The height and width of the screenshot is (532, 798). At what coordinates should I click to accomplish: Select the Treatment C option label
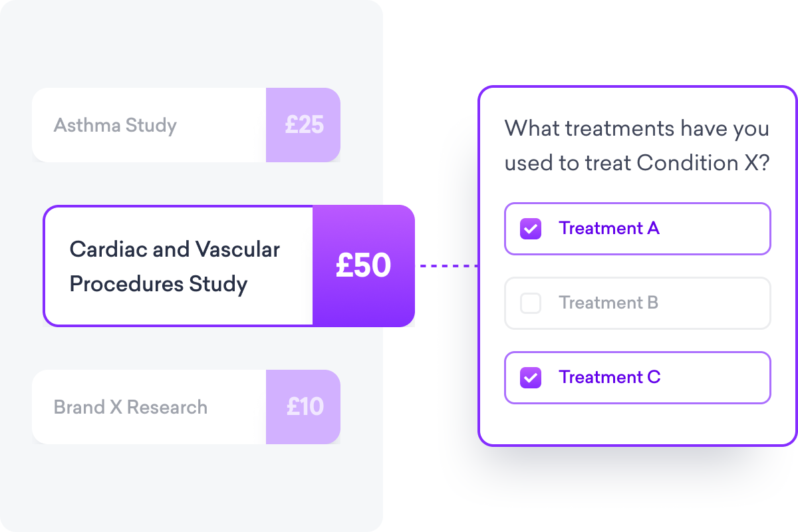coord(610,378)
